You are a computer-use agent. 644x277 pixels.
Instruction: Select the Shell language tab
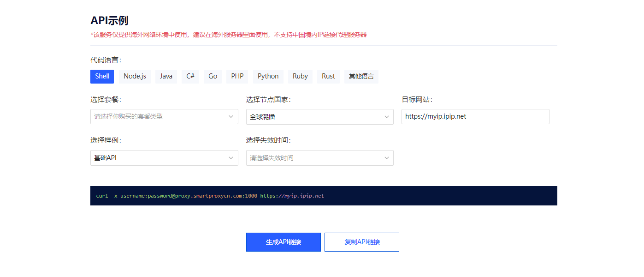[x=102, y=76]
